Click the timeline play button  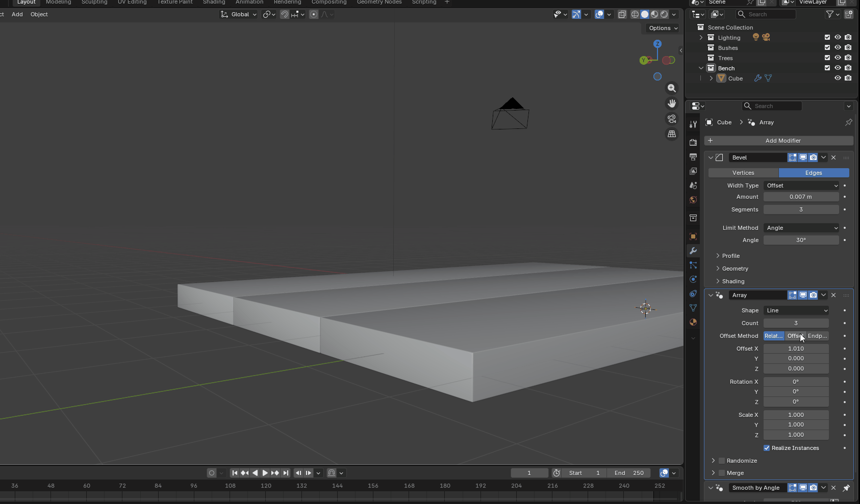pos(265,473)
